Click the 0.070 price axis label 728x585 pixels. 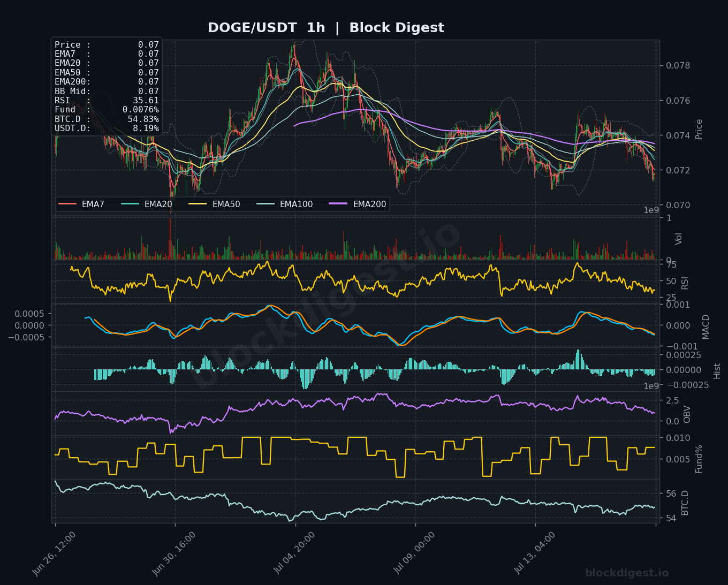[678, 205]
